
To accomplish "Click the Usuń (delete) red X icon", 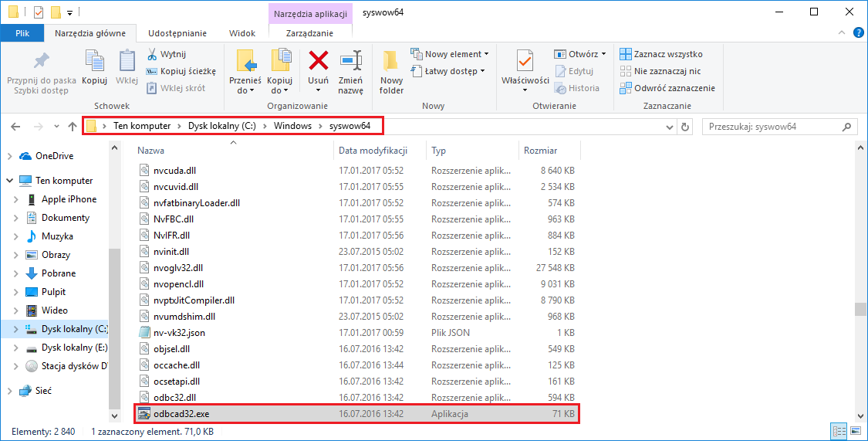I will tap(319, 61).
